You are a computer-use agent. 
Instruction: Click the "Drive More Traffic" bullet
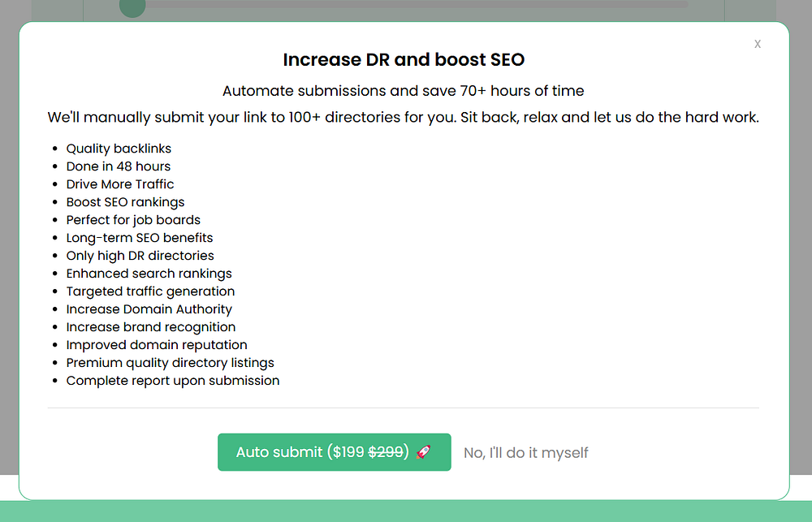[x=120, y=184]
